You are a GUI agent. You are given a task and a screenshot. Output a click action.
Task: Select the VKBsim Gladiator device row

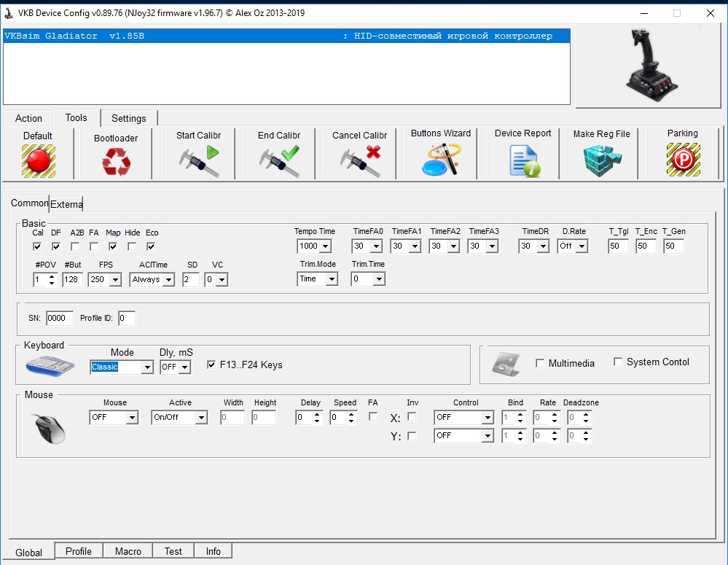(x=286, y=36)
